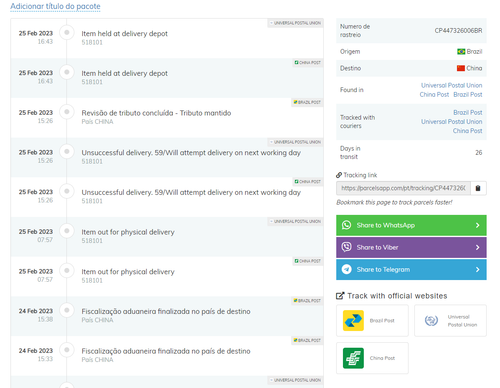Click chevron arrow on WhatsApp share row
This screenshot has width=500, height=388.
point(478,225)
